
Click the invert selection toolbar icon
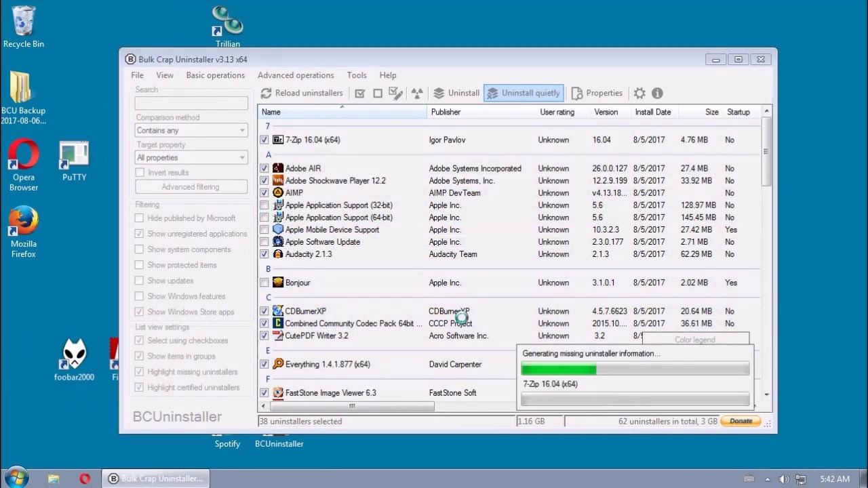tap(396, 94)
